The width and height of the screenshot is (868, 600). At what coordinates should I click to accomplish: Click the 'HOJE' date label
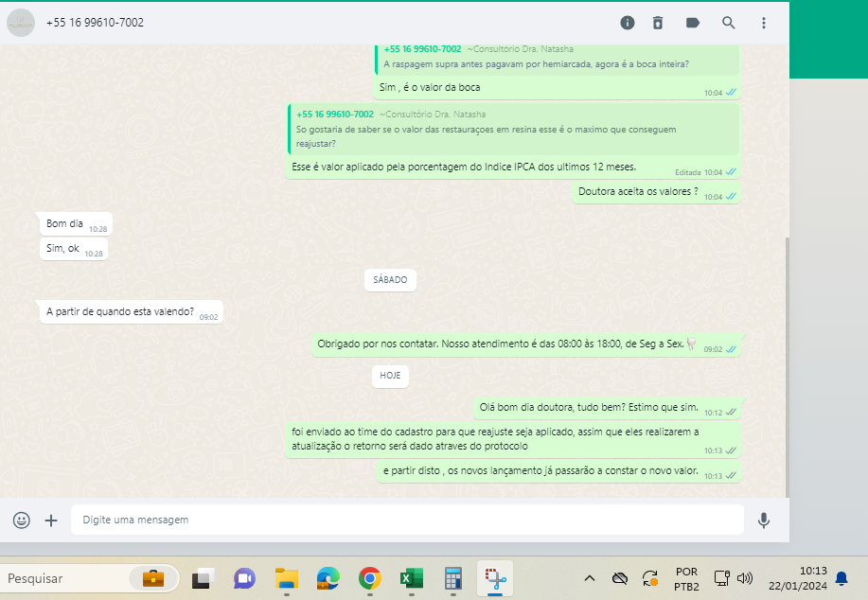pyautogui.click(x=390, y=376)
